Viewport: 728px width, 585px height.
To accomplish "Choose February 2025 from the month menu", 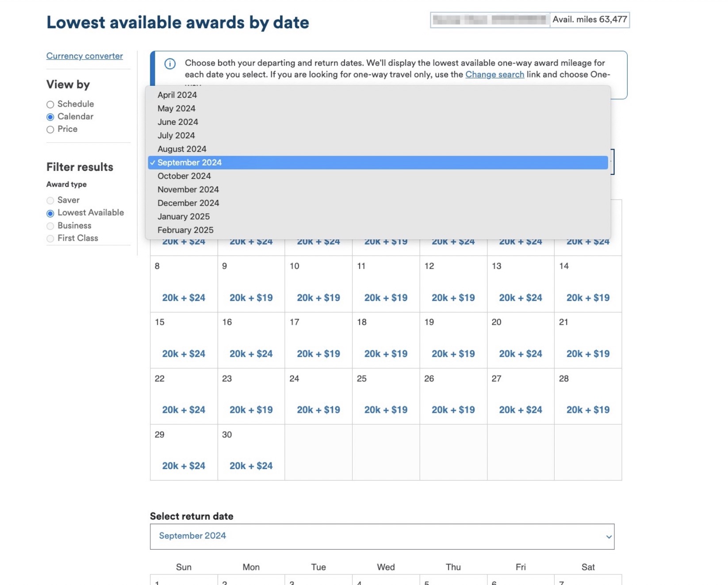I will pos(185,230).
